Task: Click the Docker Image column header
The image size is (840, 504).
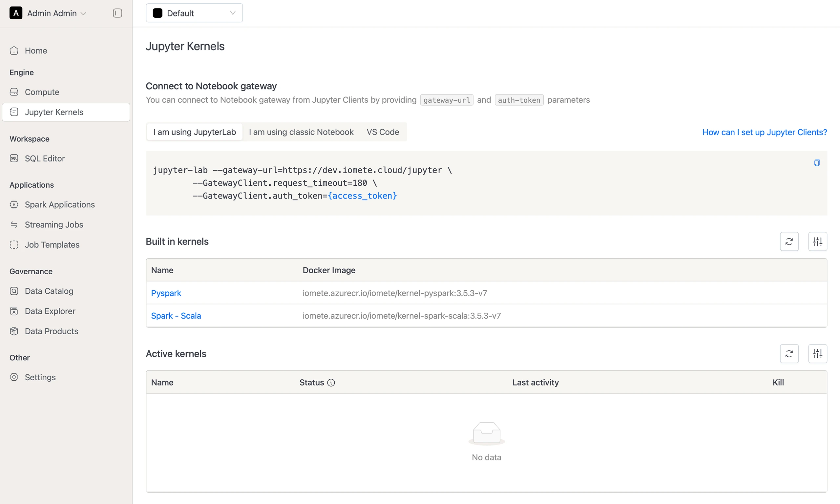Action: 329,270
